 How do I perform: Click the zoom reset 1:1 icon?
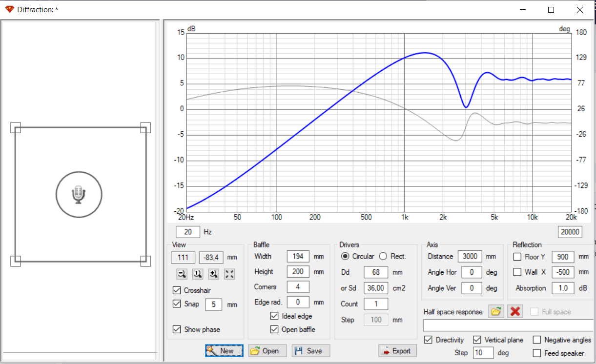point(198,274)
